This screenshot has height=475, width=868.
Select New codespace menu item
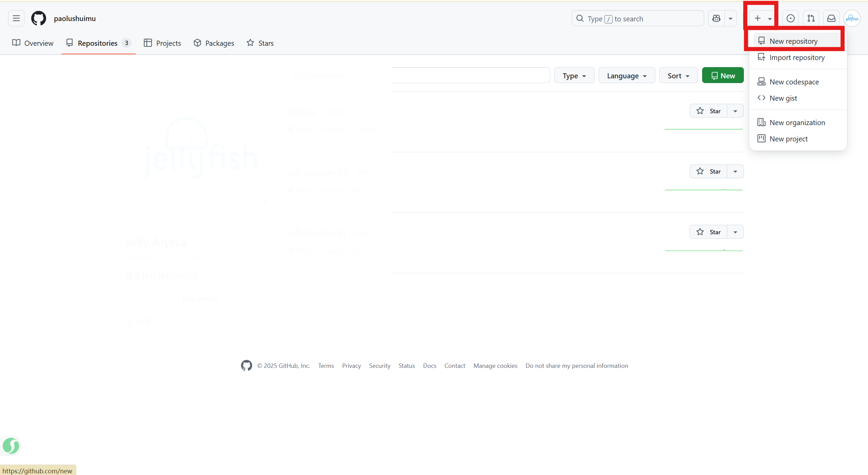click(798, 82)
